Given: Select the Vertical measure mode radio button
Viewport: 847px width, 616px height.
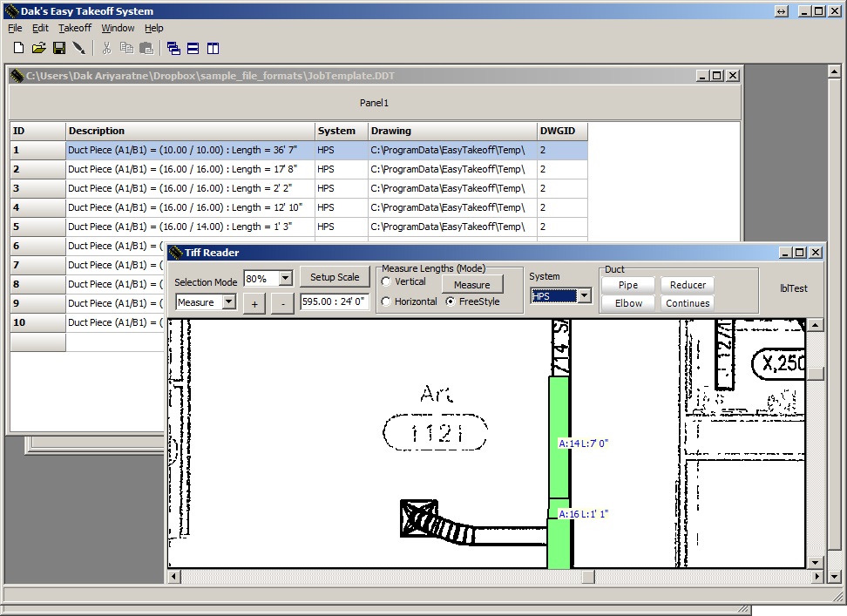Looking at the screenshot, I should (x=387, y=281).
